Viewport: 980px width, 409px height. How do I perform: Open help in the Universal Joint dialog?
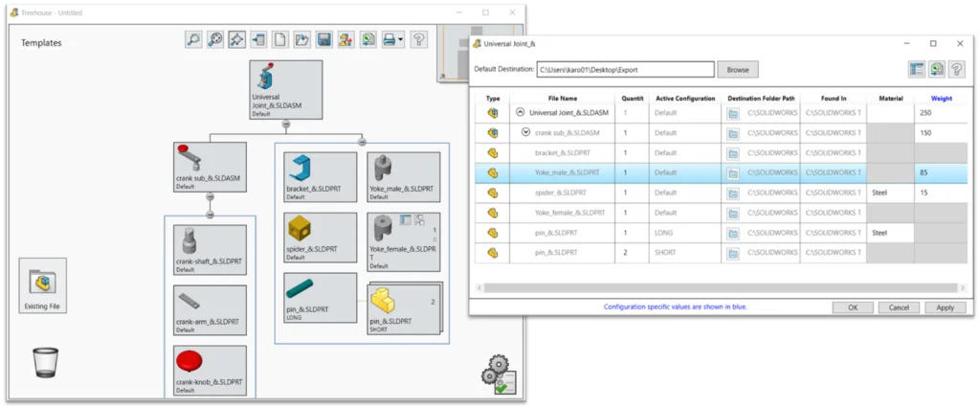point(956,69)
